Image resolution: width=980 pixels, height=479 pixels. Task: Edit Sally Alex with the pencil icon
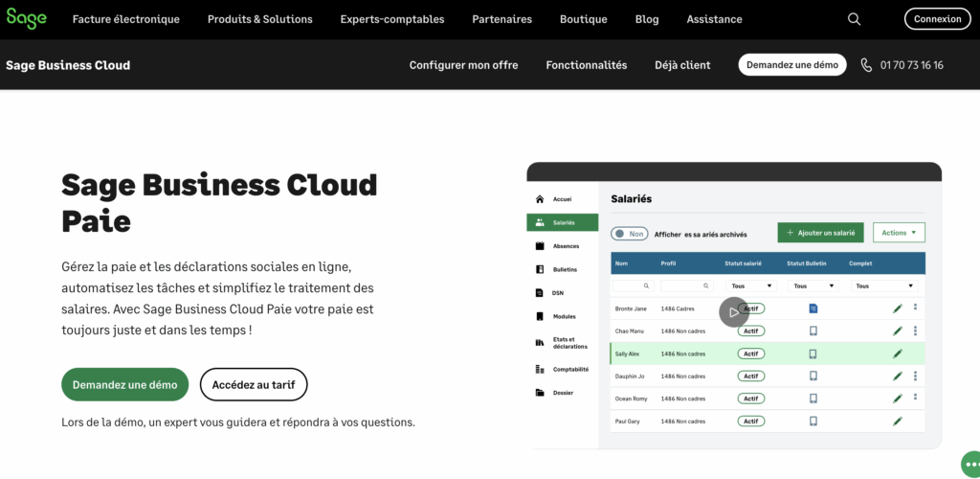coord(898,354)
